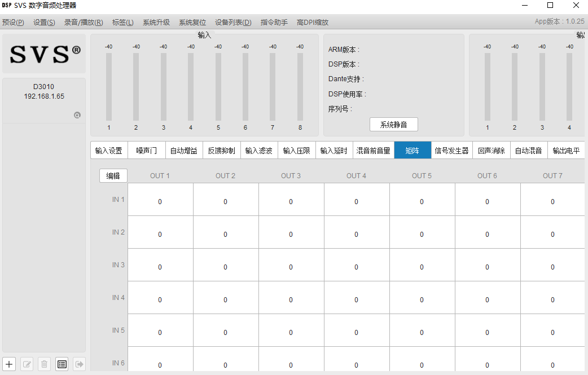Open the device list view icon
Screen dimensions: 588x375
point(62,364)
